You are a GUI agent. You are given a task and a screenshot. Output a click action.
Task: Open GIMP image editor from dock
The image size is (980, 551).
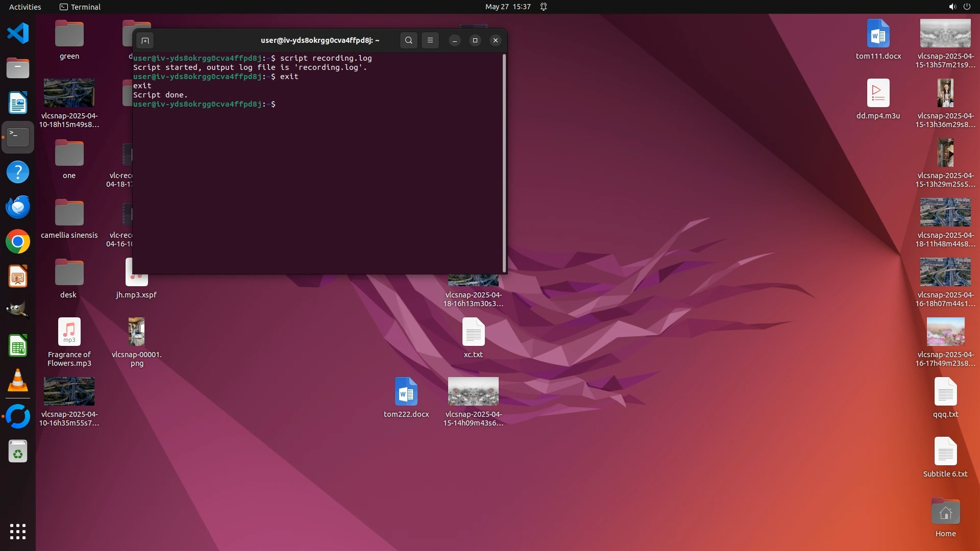tap(18, 311)
